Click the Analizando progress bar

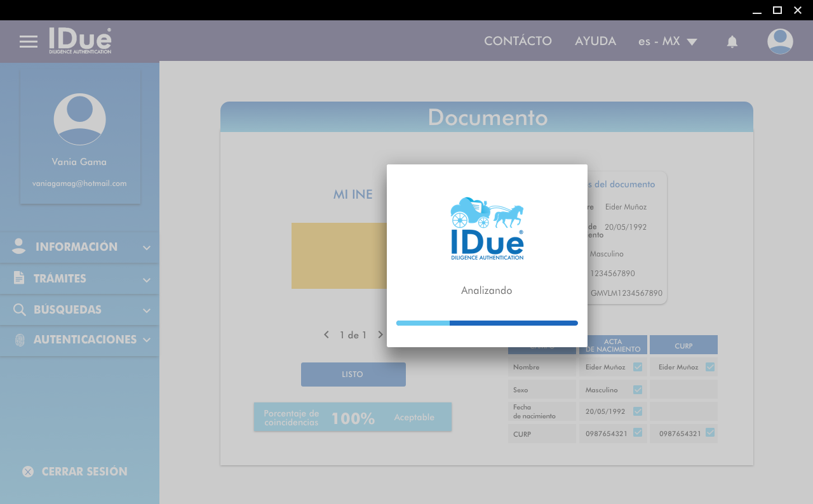487,323
